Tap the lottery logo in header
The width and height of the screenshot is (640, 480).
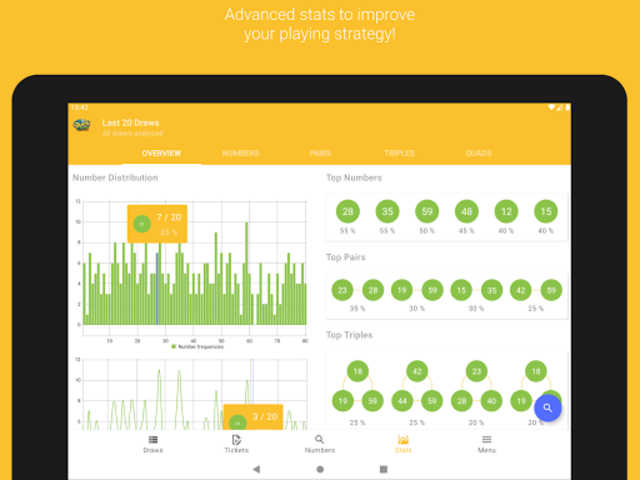(x=82, y=126)
